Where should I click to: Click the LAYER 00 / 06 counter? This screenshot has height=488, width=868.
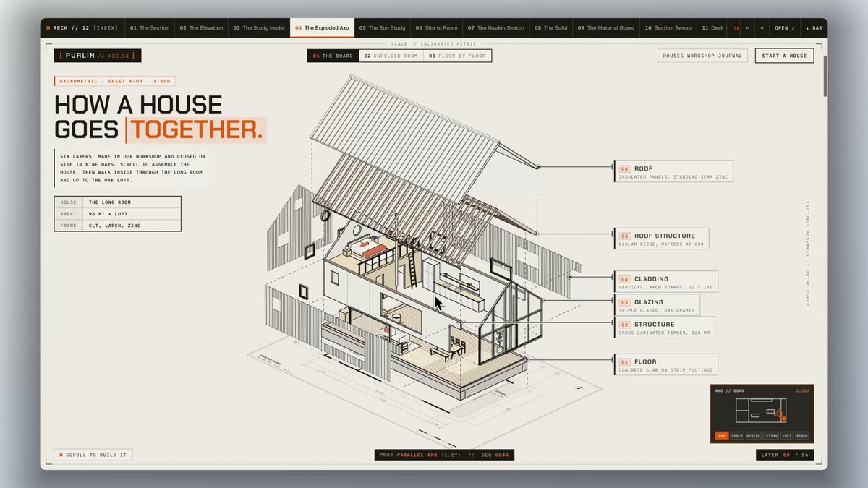click(x=785, y=455)
